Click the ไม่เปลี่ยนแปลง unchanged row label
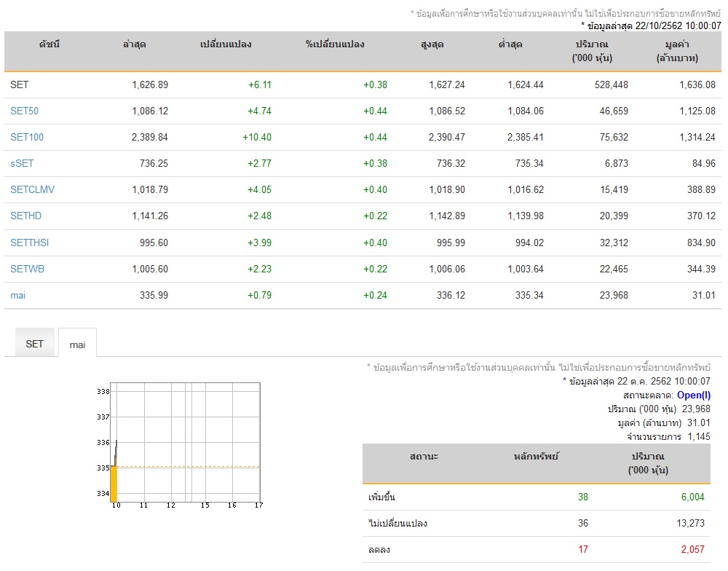This screenshot has width=728, height=571. [x=397, y=524]
